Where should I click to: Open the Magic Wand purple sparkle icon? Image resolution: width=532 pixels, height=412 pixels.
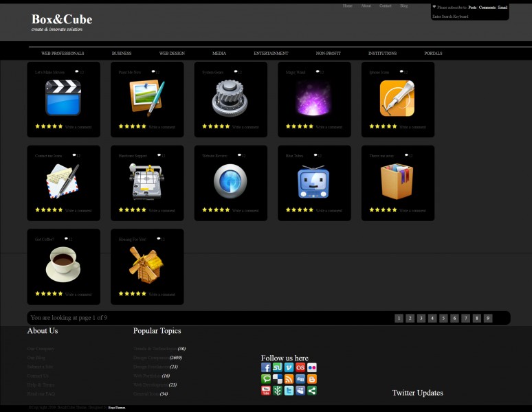(x=313, y=99)
